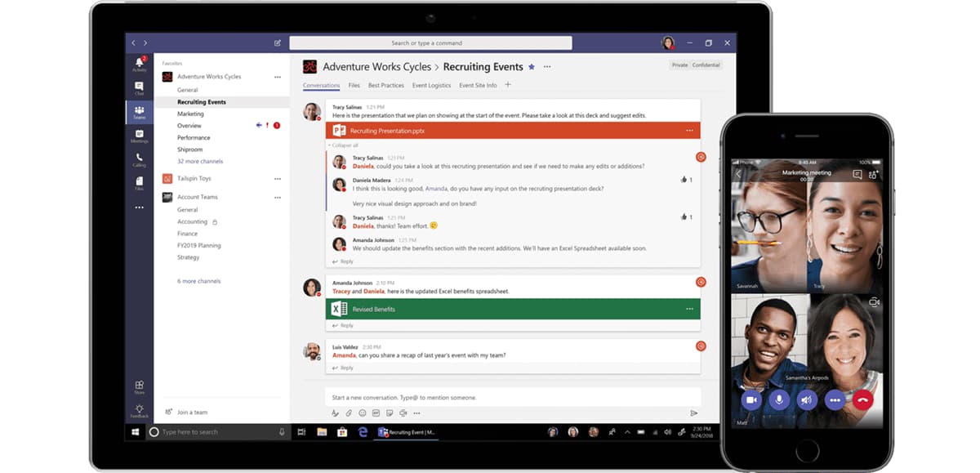Open Recruiting Presentation.pptx attachment
The height and width of the screenshot is (473, 980).
click(513, 131)
